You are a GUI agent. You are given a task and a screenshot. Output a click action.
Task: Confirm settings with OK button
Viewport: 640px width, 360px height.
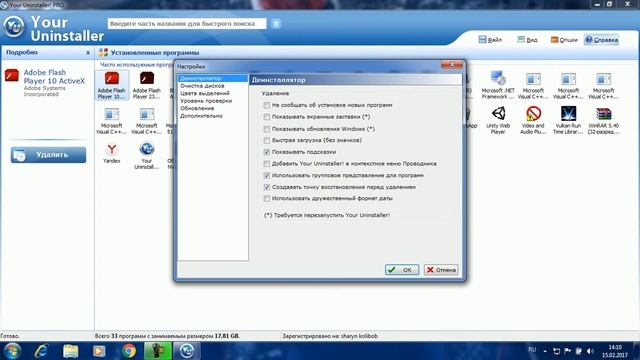[x=402, y=270]
